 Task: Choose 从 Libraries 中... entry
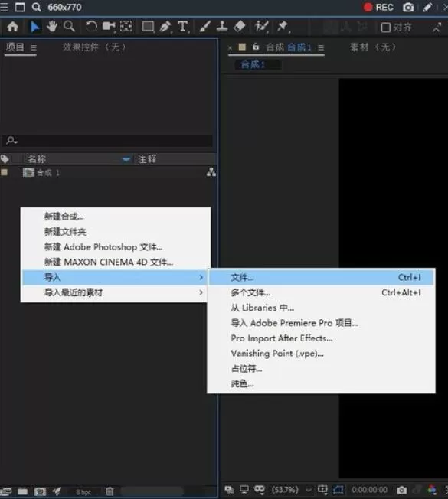pyautogui.click(x=321, y=308)
